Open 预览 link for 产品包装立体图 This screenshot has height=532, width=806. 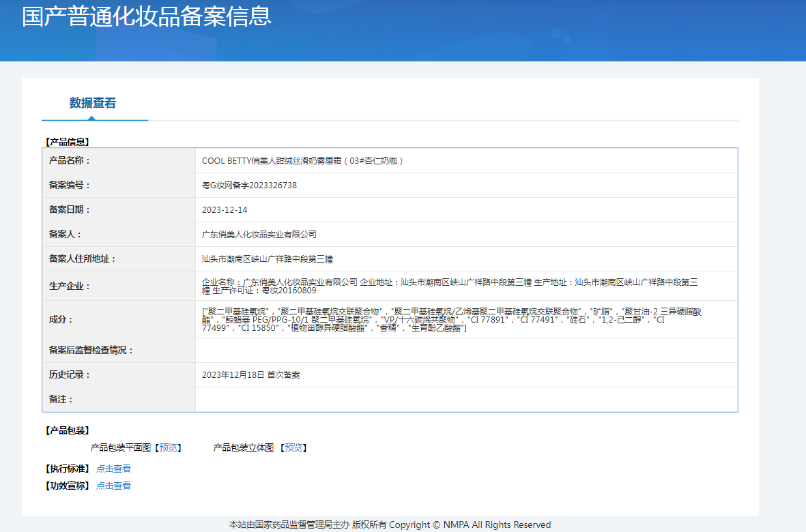[293, 448]
